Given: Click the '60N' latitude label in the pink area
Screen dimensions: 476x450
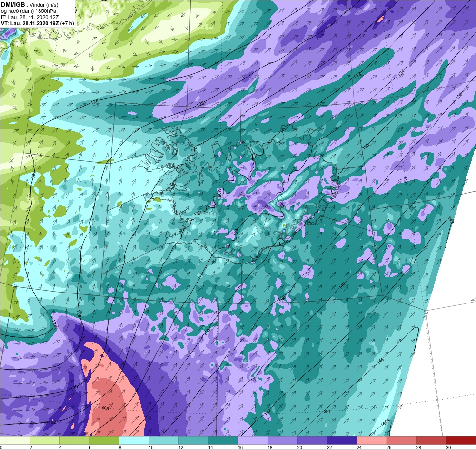Looking at the screenshot, I should click(105, 408).
